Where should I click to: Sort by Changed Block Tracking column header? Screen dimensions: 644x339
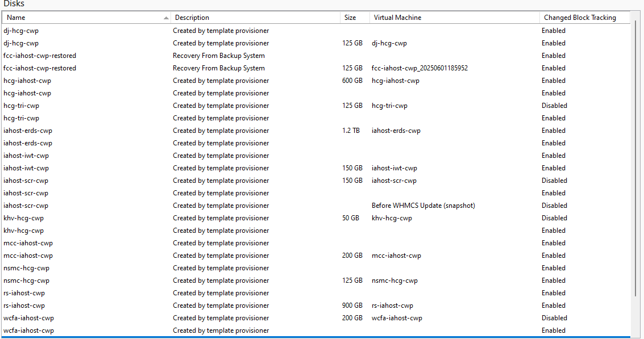tap(584, 18)
